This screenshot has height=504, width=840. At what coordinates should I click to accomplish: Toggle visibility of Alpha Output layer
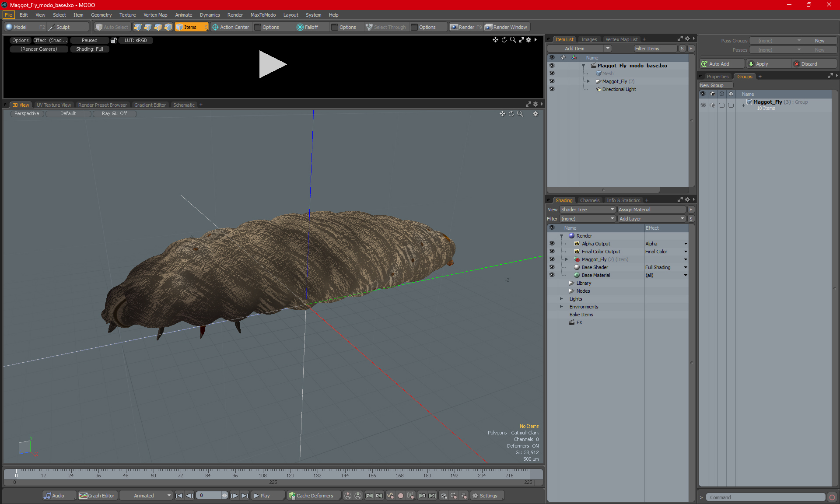coord(552,244)
